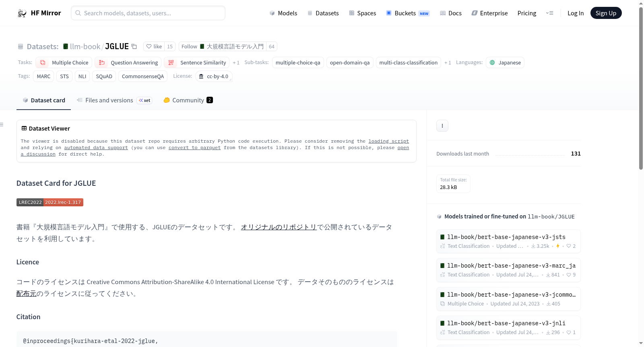Click the Downloads last month value 131
Screen dimensions: 644x347
click(576, 154)
